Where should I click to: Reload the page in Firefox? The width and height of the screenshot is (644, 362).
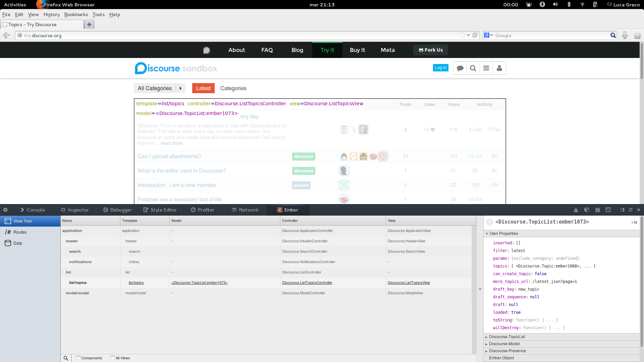(475, 35)
